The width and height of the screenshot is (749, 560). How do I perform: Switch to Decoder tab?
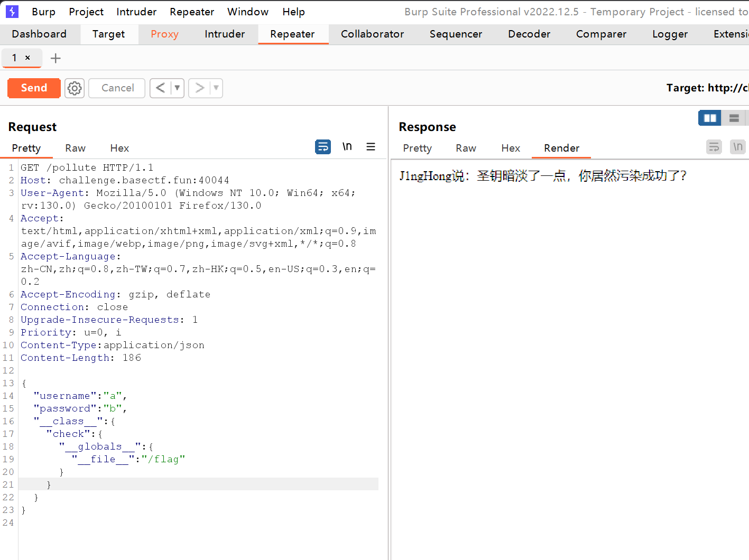point(529,34)
